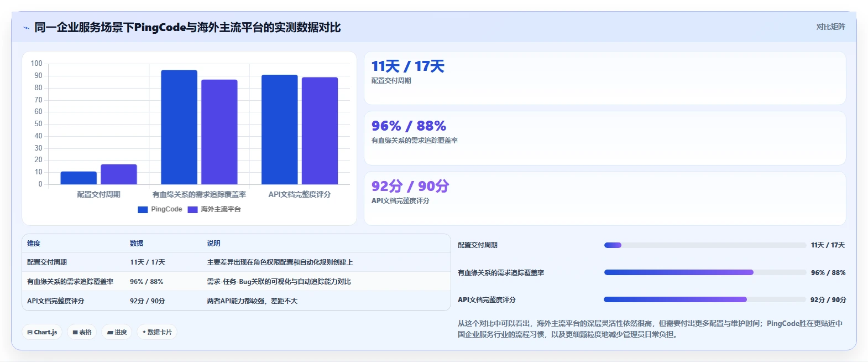Click the 有血缘关系的需求追踪覆盖率 progress bar

(x=705, y=272)
